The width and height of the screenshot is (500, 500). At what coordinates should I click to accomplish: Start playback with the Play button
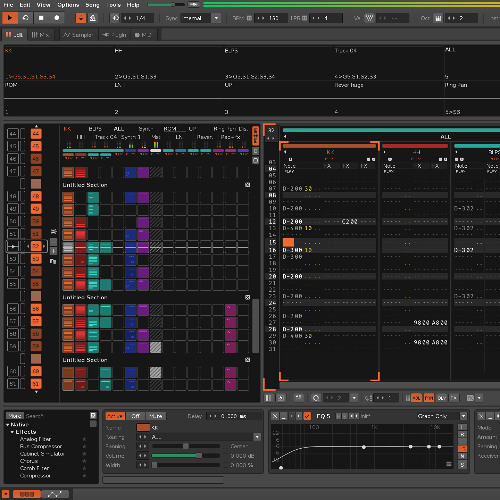10,18
